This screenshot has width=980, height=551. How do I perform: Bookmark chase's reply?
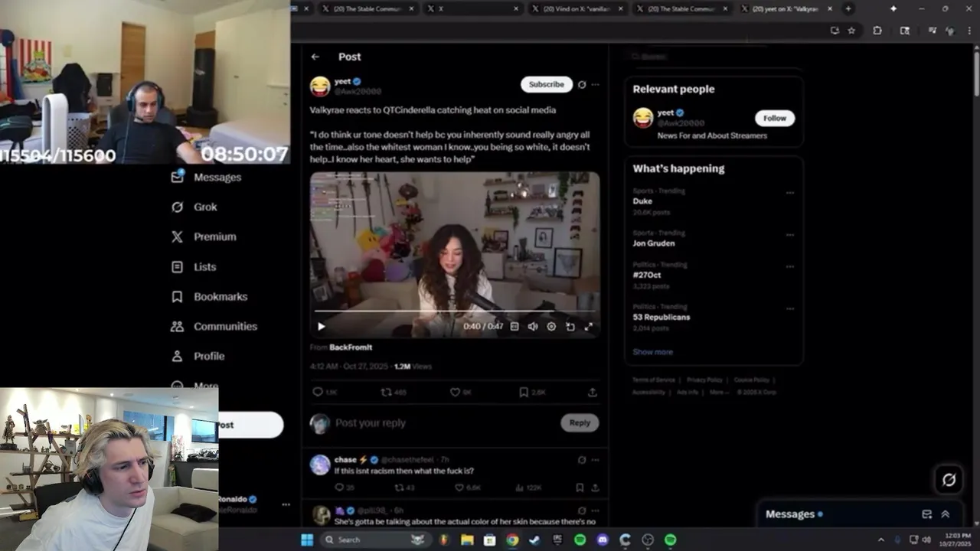[x=580, y=487]
